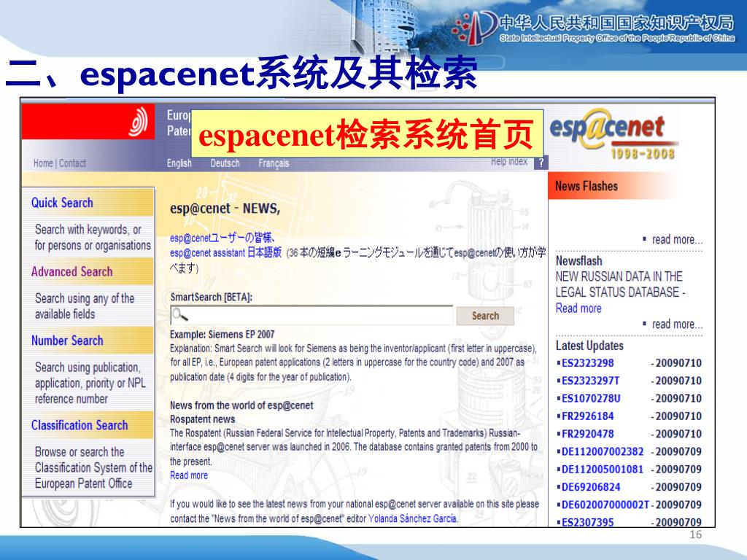Open Yolanda Sánchez García editor link
Viewport: 747px width, 560px height.
click(x=413, y=518)
